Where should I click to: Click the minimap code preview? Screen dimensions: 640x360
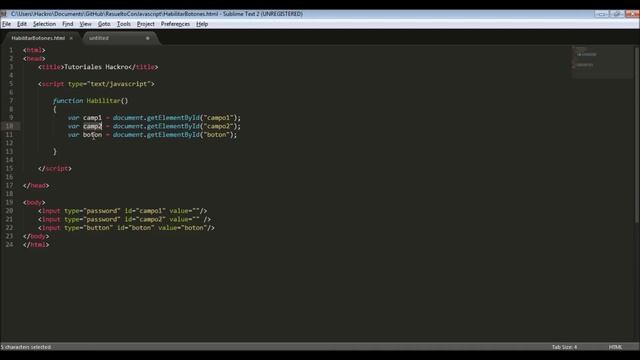(x=603, y=62)
